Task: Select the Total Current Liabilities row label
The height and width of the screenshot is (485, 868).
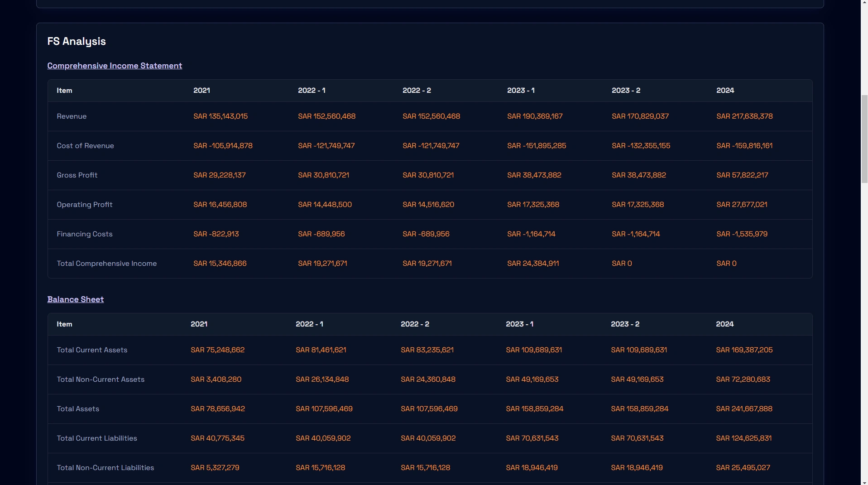Action: [x=97, y=438]
